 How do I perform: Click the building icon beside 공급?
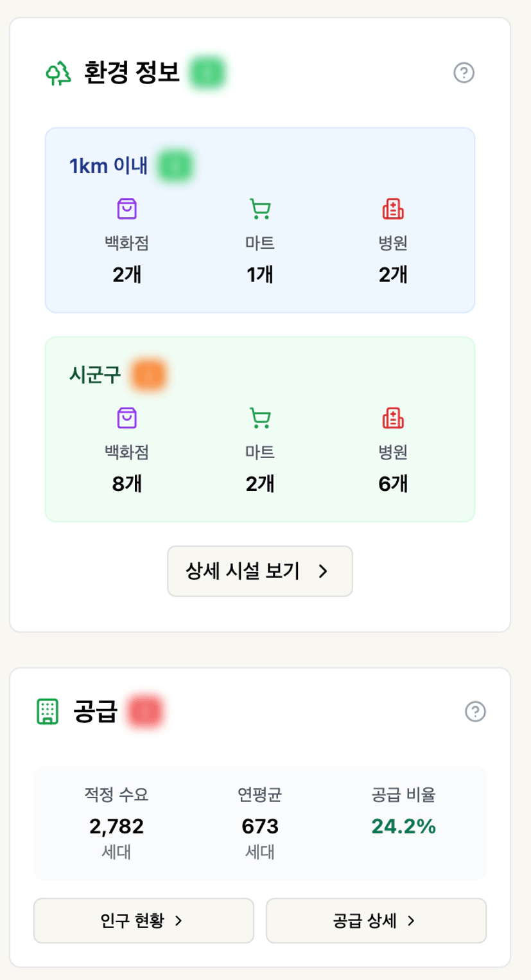pyautogui.click(x=47, y=711)
